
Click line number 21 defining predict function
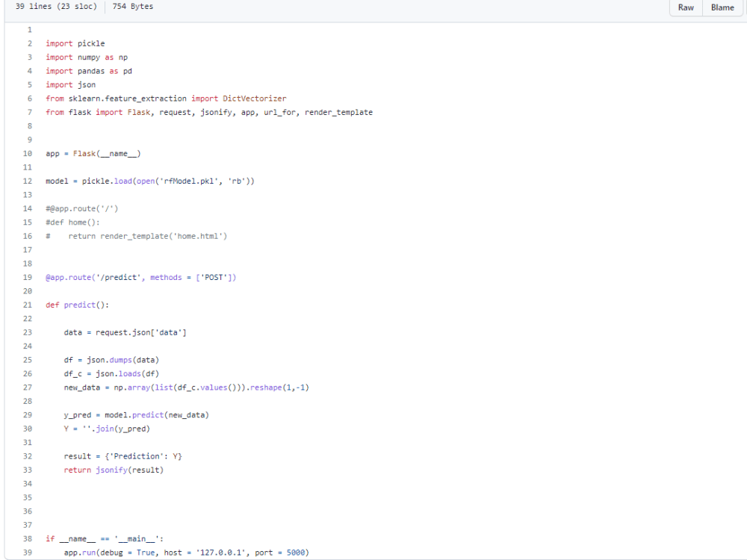click(x=27, y=305)
